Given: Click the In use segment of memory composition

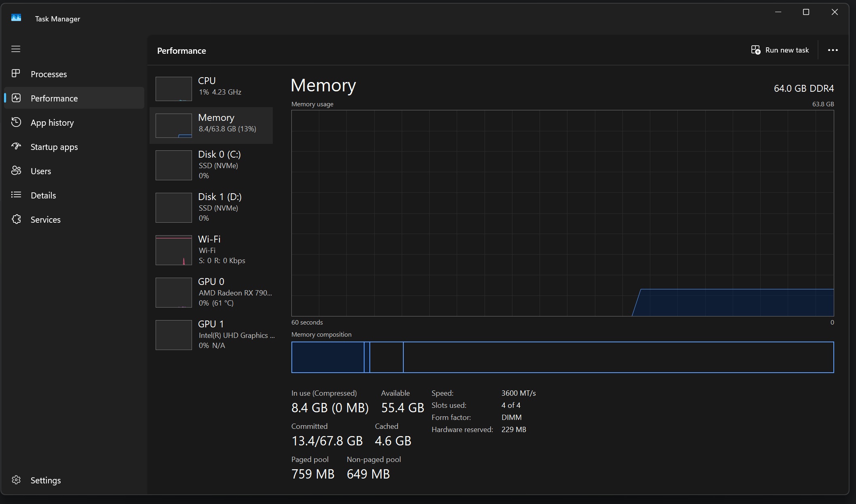Looking at the screenshot, I should [x=328, y=357].
